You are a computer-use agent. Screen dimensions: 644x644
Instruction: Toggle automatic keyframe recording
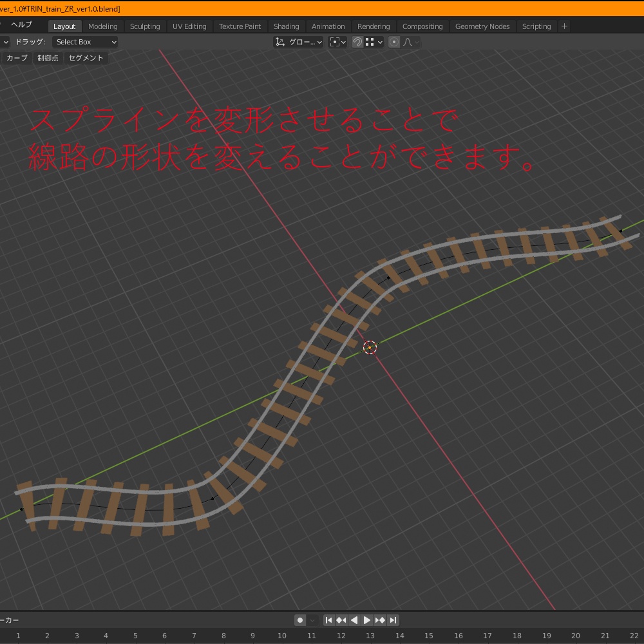point(299,620)
